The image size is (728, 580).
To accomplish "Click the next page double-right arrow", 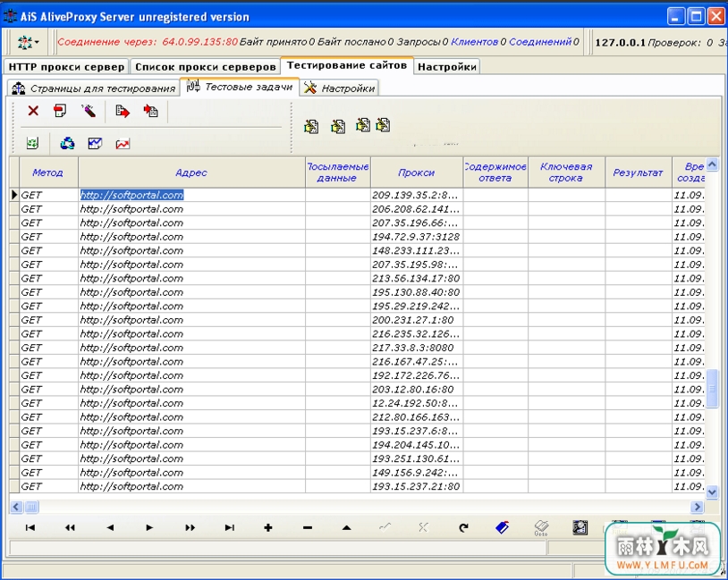I will coord(190,527).
